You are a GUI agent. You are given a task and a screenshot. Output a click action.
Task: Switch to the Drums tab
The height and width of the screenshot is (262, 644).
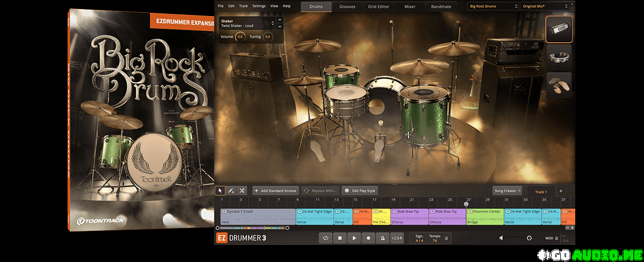[x=316, y=6]
